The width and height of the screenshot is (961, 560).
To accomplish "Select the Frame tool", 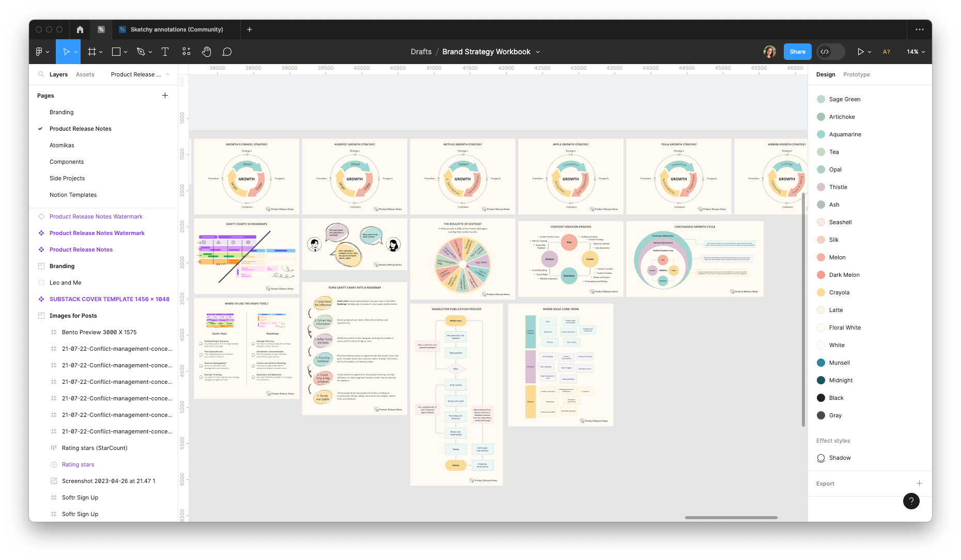I will click(92, 52).
